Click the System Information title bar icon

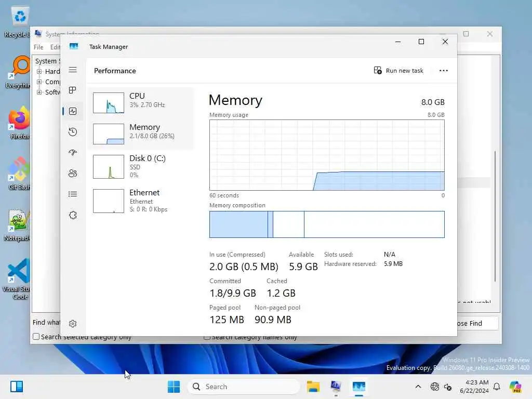point(38,33)
